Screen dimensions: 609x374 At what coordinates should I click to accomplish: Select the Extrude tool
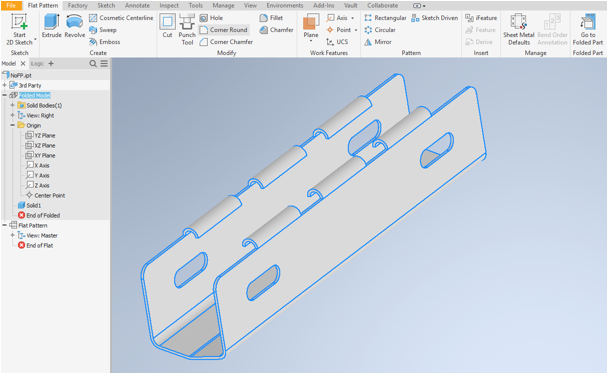click(52, 26)
